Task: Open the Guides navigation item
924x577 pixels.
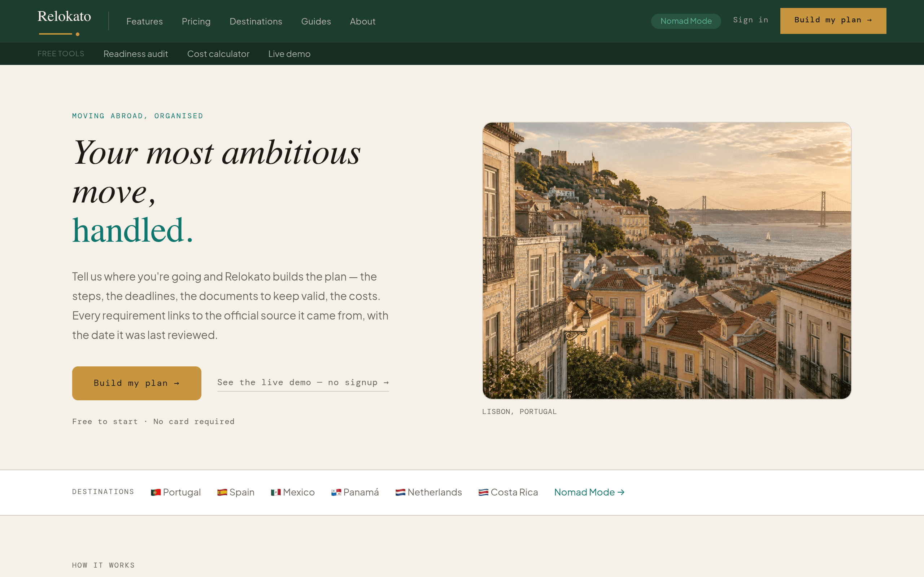Action: point(316,21)
